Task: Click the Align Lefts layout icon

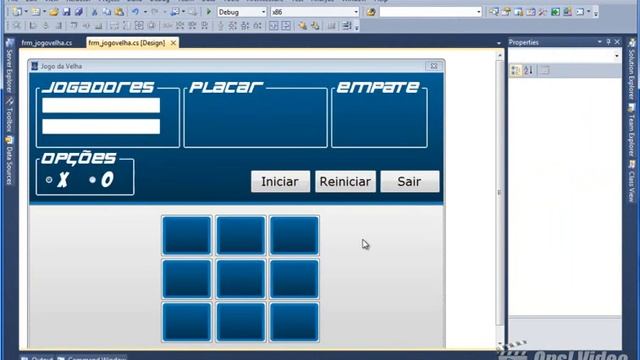Action: (33, 26)
